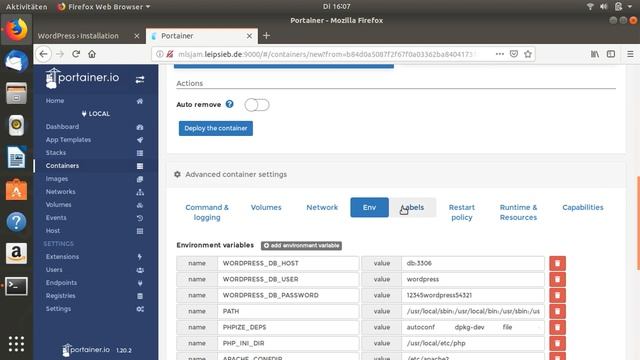The image size is (640, 360).
Task: Open the system status menu arrow
Action: [630, 7]
